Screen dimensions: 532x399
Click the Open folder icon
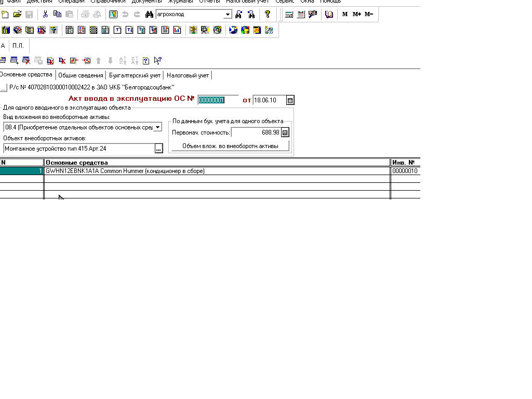click(x=17, y=14)
